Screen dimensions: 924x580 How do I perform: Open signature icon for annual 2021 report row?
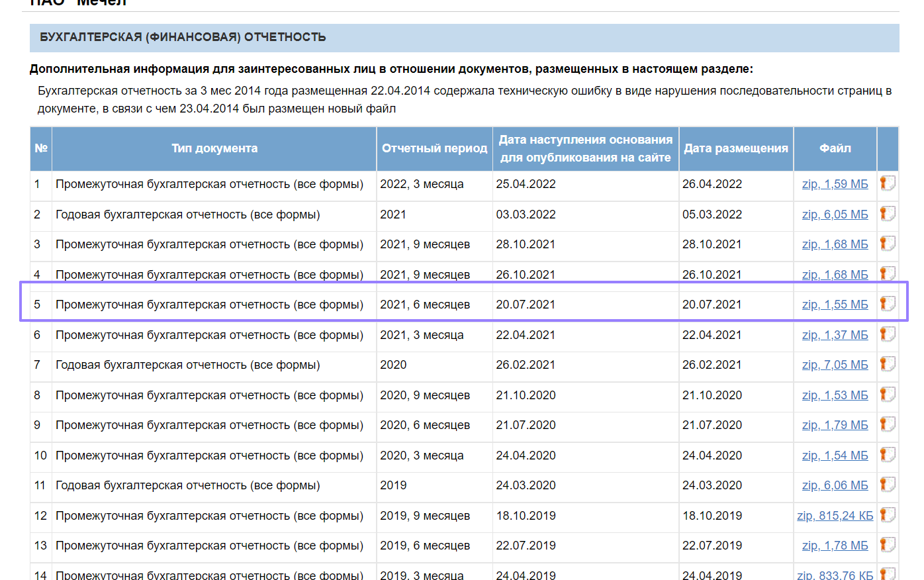tap(888, 214)
